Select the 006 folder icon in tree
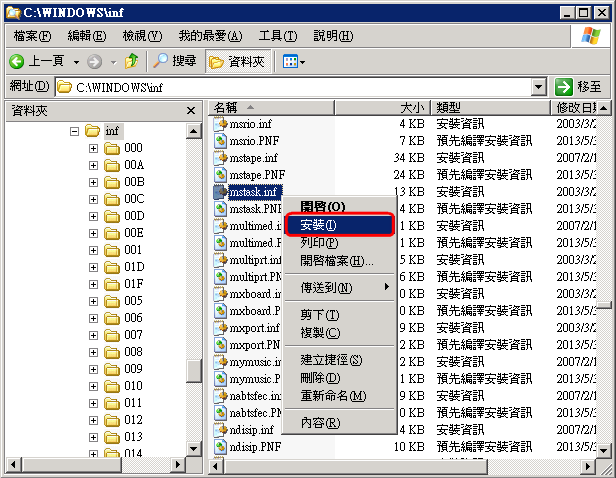Screen dimensions: 616x478 (x=112, y=318)
